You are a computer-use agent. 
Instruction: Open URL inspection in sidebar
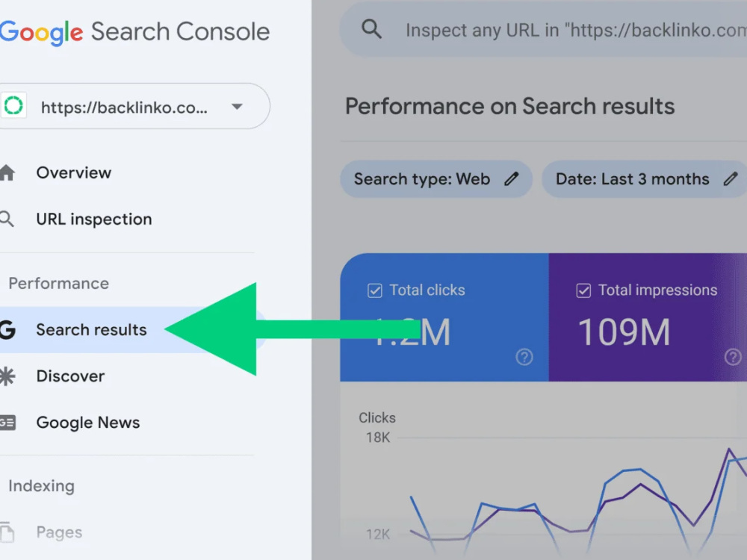pos(94,219)
